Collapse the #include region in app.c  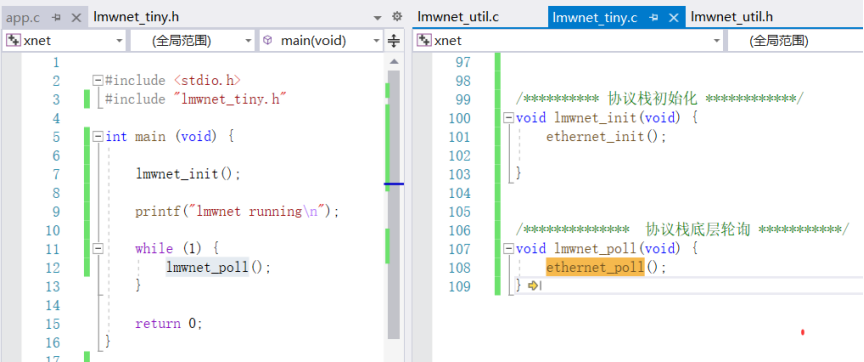click(98, 80)
